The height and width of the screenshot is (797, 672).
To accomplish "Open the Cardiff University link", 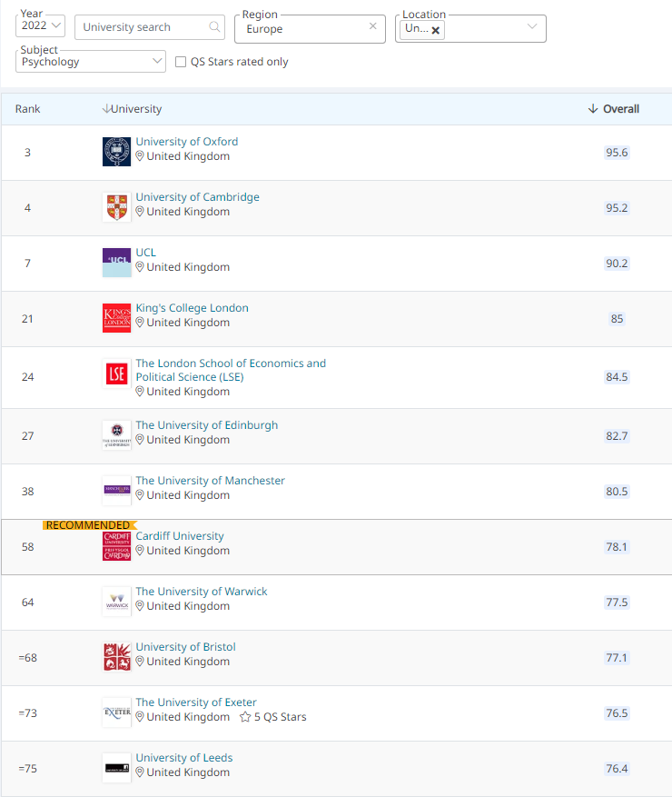I will (x=180, y=536).
